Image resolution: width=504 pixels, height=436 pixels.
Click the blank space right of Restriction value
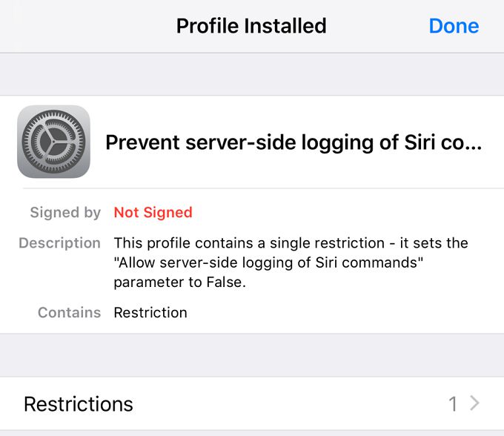point(341,312)
